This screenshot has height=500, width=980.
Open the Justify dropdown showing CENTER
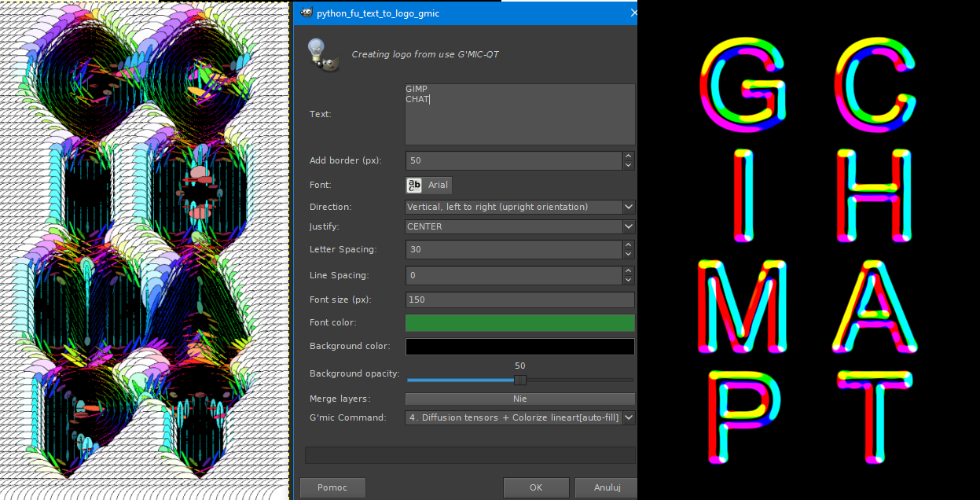[x=520, y=226]
